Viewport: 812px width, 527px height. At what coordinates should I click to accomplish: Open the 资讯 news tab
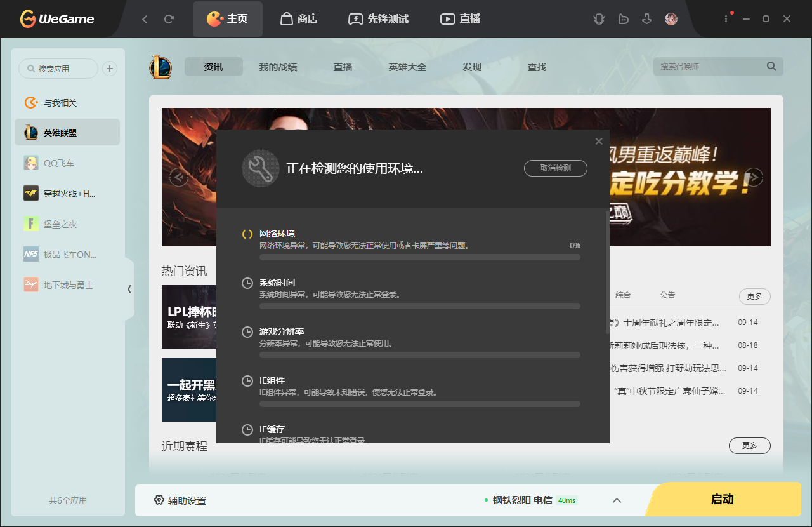pyautogui.click(x=214, y=67)
